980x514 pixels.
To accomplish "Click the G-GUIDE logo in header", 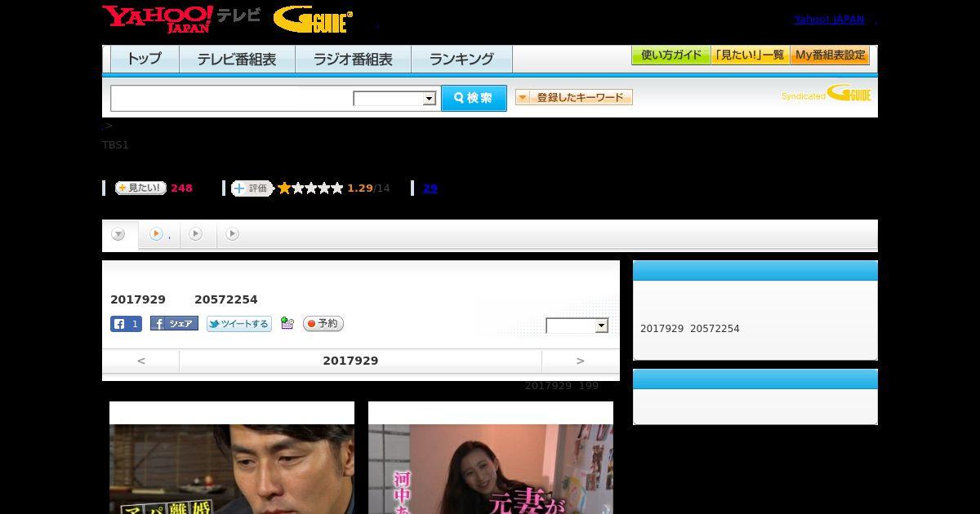I will (313, 19).
